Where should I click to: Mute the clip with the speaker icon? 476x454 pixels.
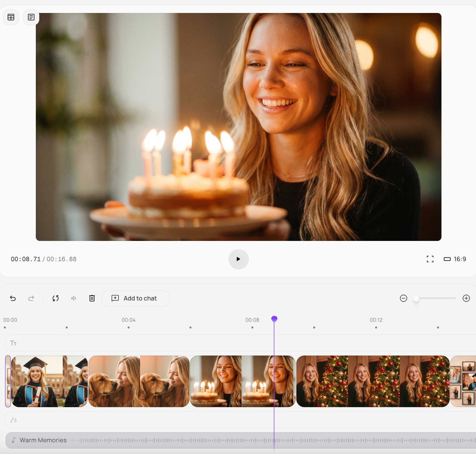(x=74, y=298)
